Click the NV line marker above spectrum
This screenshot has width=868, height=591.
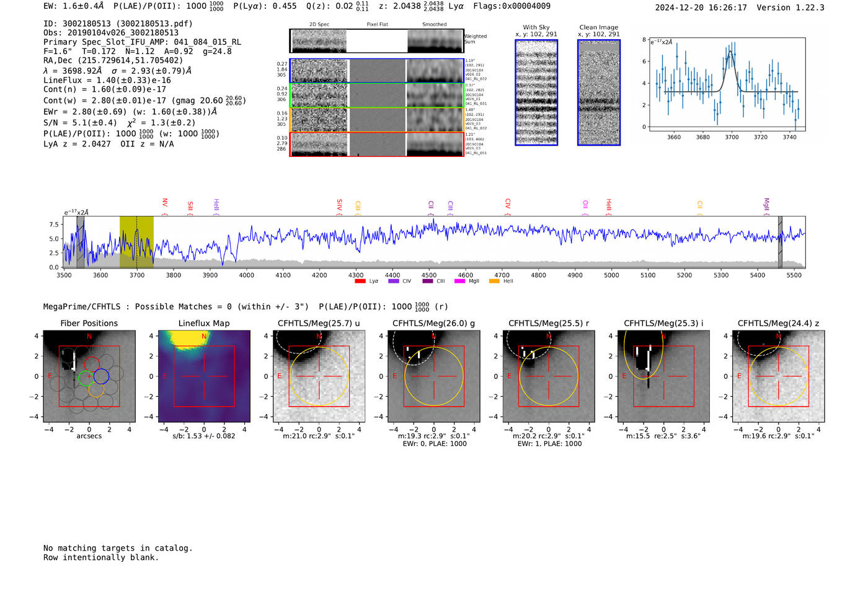coord(165,205)
